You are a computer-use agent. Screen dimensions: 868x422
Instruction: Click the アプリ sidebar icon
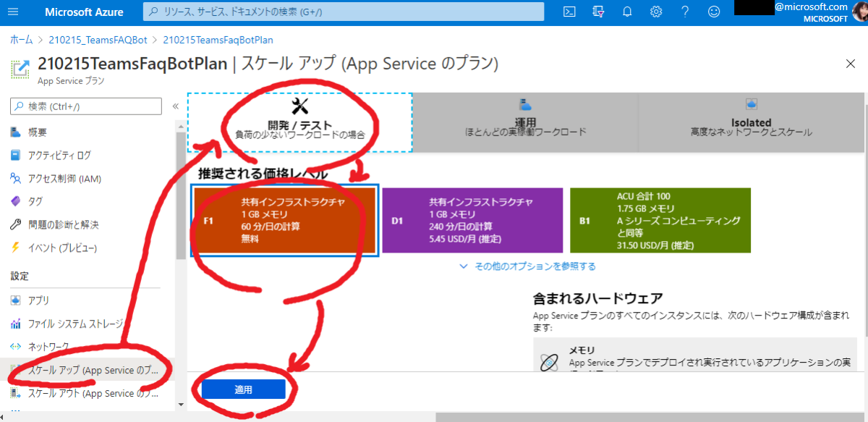(16, 300)
